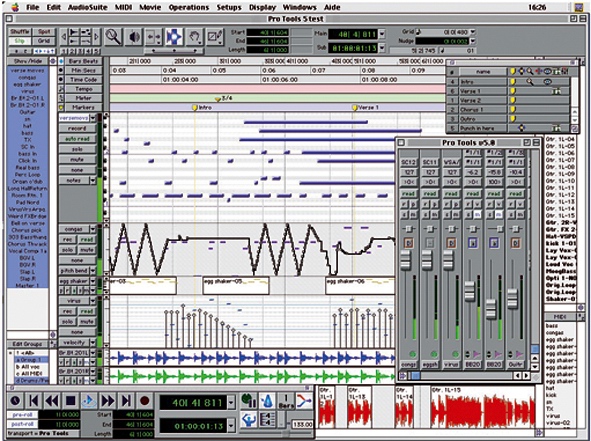The image size is (591, 441).
Task: Click the Meter ruler icon
Action: click(61, 98)
